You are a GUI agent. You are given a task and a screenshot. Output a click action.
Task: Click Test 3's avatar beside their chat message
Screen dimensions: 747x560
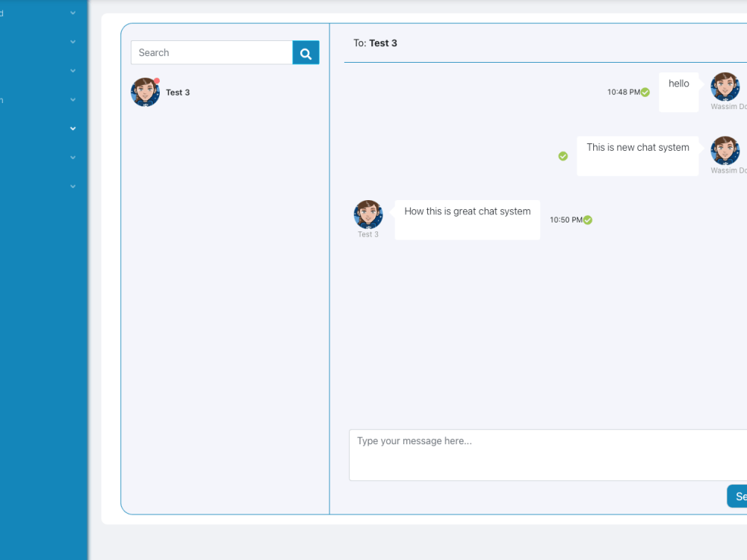tap(368, 214)
